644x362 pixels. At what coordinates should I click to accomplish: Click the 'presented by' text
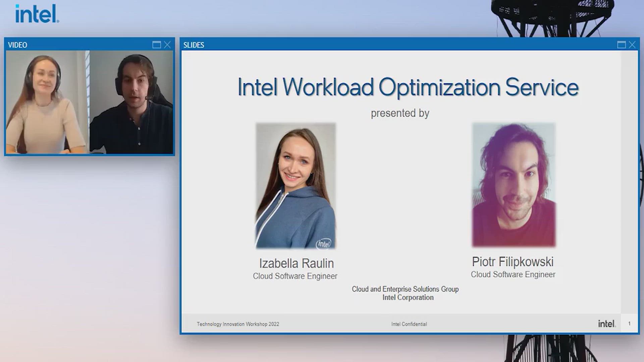400,113
